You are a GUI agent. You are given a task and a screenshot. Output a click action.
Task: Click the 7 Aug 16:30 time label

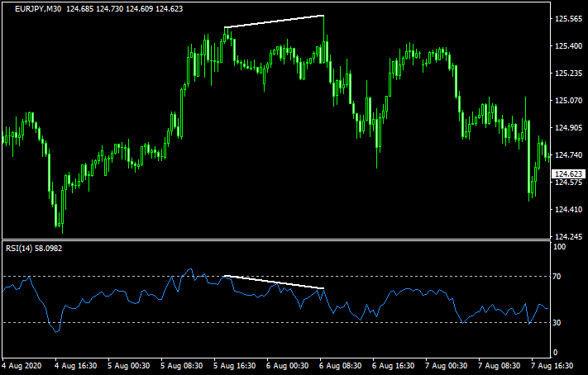point(551,364)
